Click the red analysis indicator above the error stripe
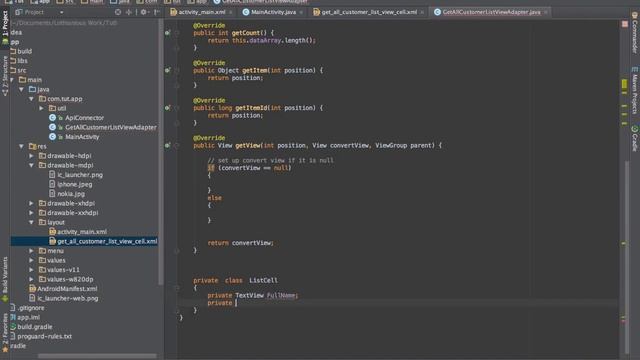 tap(625, 24)
